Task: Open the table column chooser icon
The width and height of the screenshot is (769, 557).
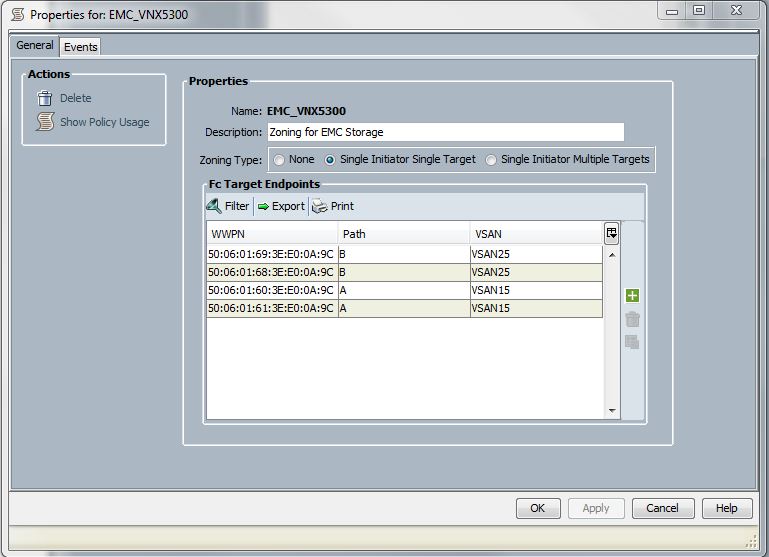Action: click(611, 233)
